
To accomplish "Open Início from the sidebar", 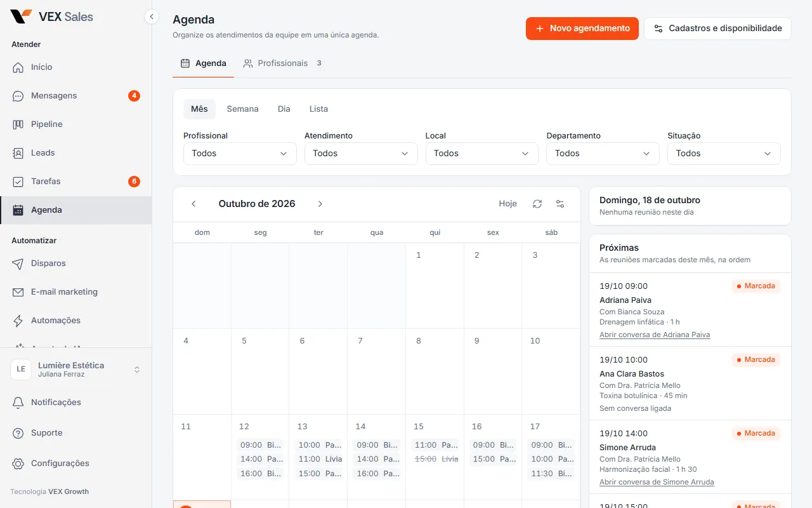I will coord(76,67).
